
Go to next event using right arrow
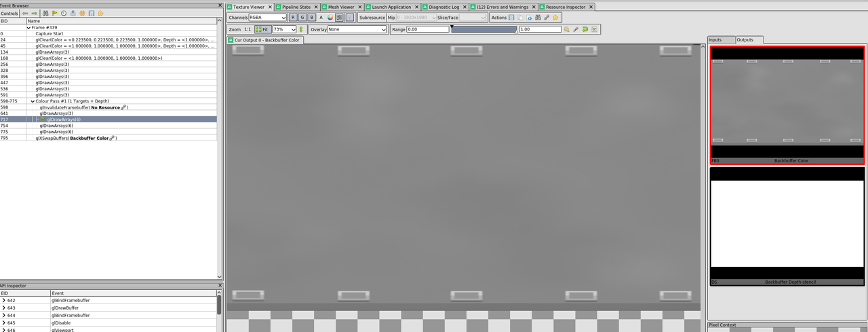(x=34, y=13)
